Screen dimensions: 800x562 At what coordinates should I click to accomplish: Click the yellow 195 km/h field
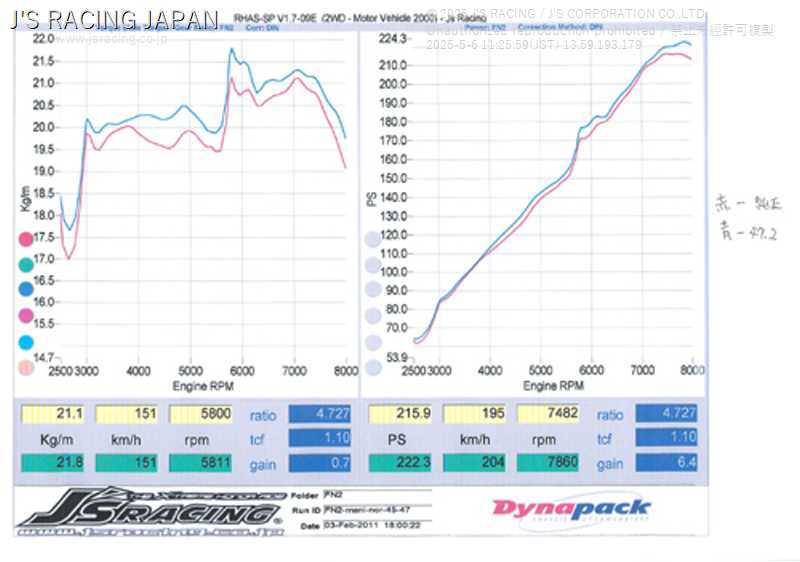475,414
